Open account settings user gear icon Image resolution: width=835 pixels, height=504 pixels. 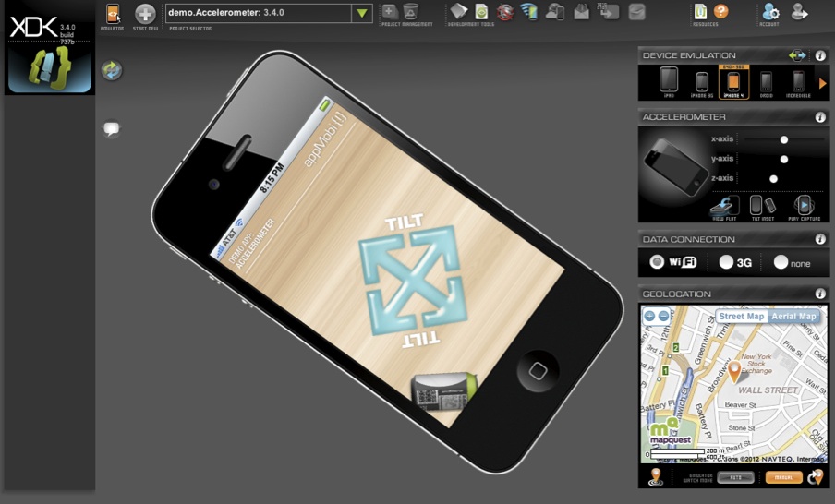click(770, 11)
